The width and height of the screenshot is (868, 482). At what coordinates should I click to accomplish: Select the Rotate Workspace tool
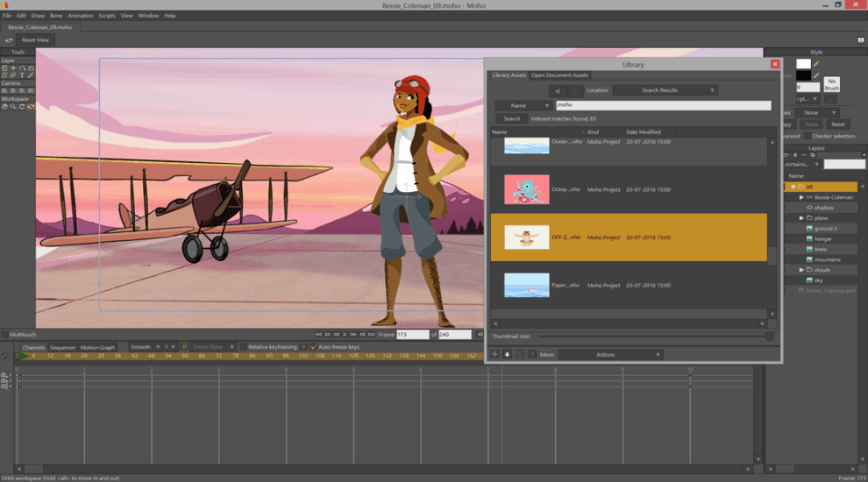(22, 106)
